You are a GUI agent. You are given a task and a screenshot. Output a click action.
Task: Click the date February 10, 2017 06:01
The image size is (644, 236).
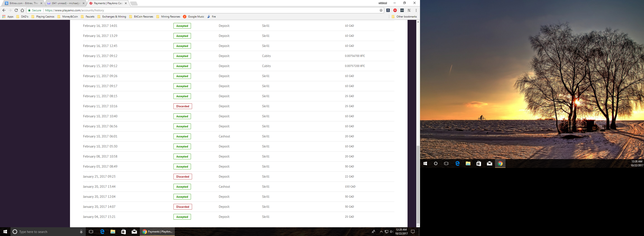click(x=100, y=136)
